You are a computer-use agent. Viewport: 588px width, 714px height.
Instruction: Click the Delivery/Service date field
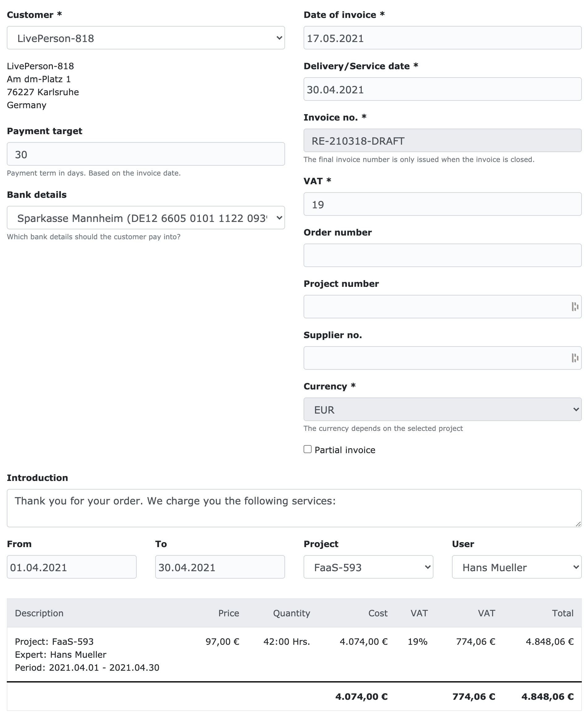pos(442,89)
